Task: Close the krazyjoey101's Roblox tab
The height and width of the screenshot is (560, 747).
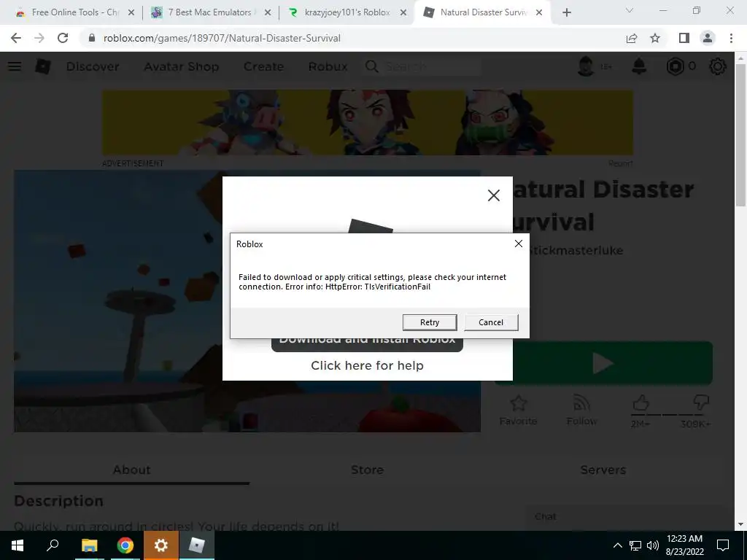Action: click(x=403, y=12)
